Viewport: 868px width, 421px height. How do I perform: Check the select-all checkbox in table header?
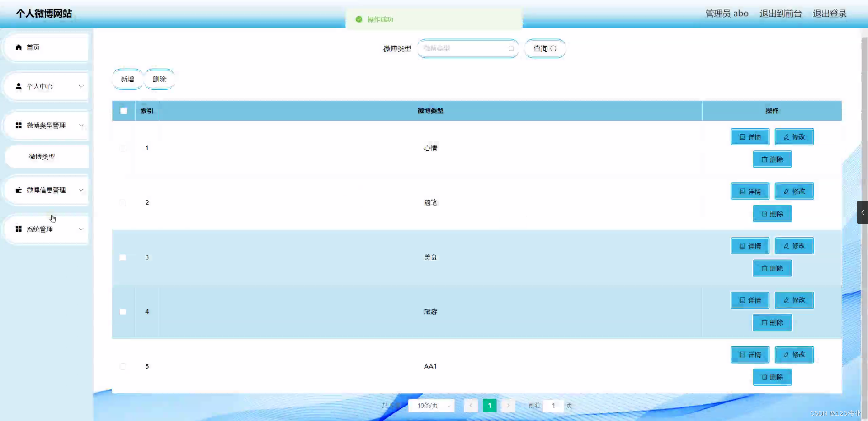(x=123, y=111)
